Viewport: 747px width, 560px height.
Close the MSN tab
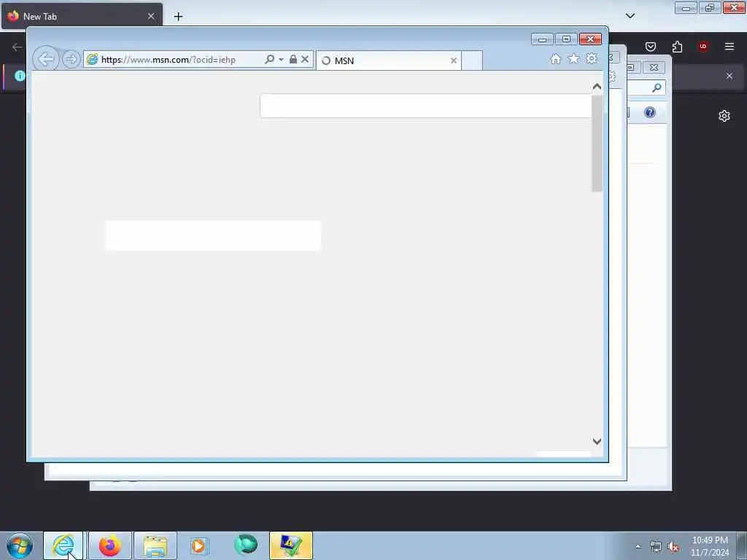[454, 61]
